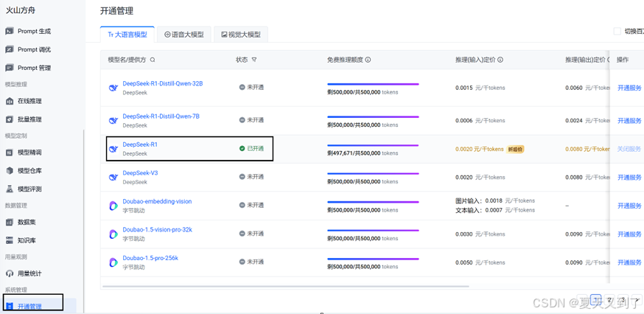The height and width of the screenshot is (314, 644).
Task: Click the 折后价 discount badge
Action: tap(515, 149)
